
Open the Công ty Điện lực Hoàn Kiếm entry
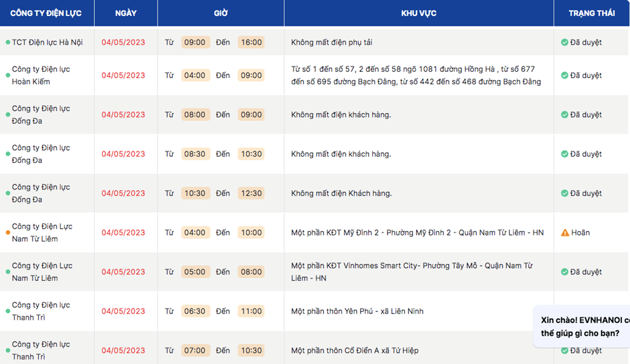pos(41,75)
